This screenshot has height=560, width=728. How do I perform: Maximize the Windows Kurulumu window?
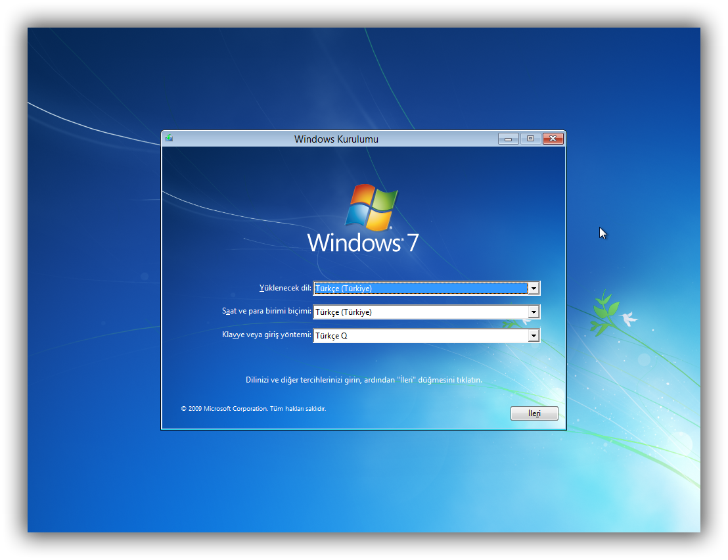(530, 139)
